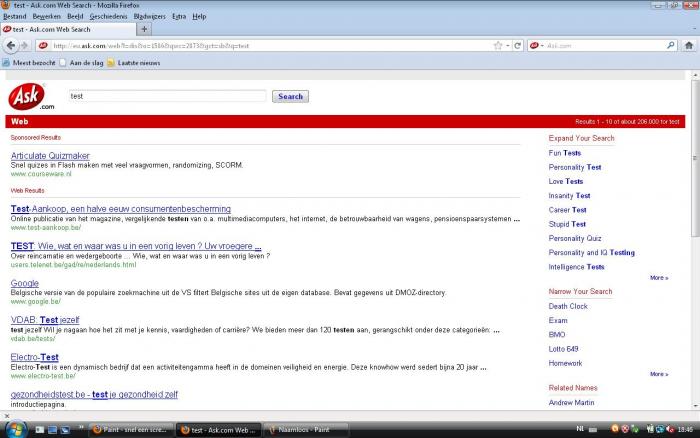Click the Insanity Test suggestion

[x=569, y=196]
